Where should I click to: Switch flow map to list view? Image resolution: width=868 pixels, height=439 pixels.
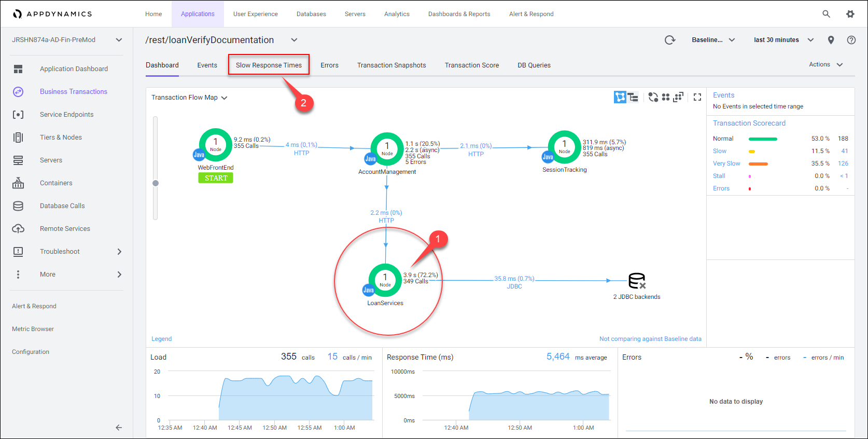[x=633, y=97]
